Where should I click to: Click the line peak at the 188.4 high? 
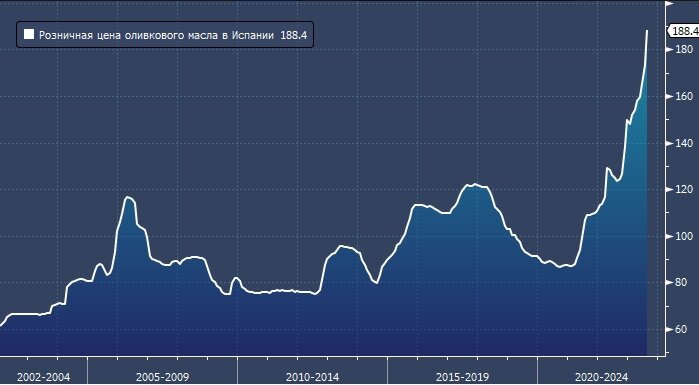pos(647,31)
